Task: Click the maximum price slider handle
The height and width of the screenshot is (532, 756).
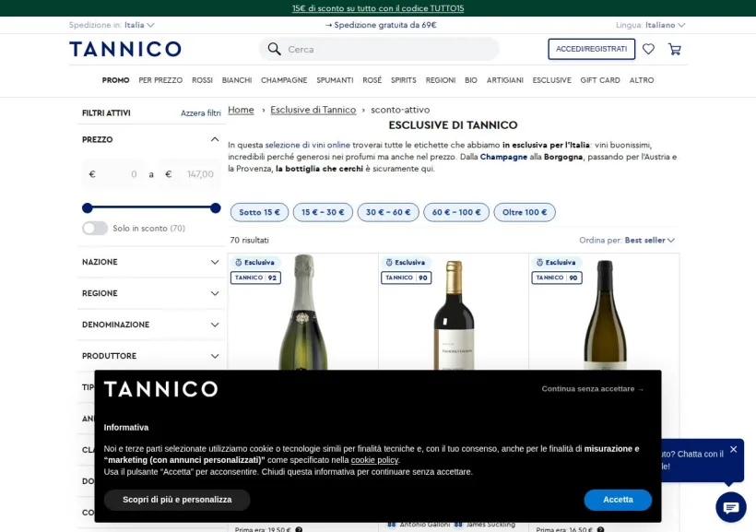Action: pyautogui.click(x=216, y=207)
